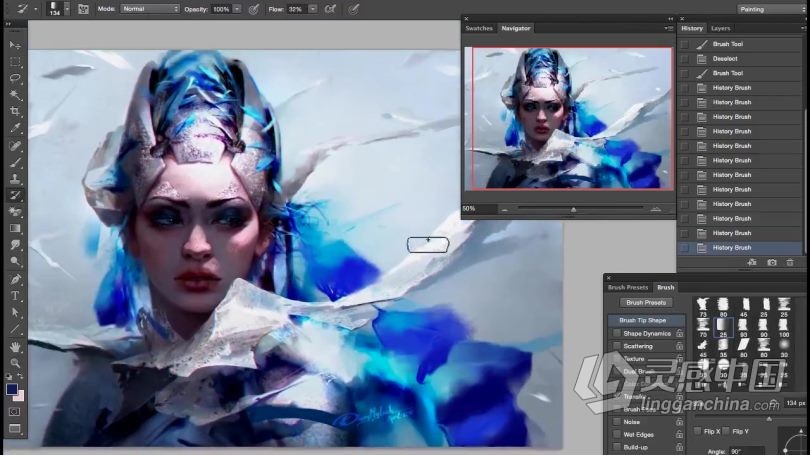Screen dimensions: 810x455
Task: Select the Clone Stamp tool
Action: (15, 179)
